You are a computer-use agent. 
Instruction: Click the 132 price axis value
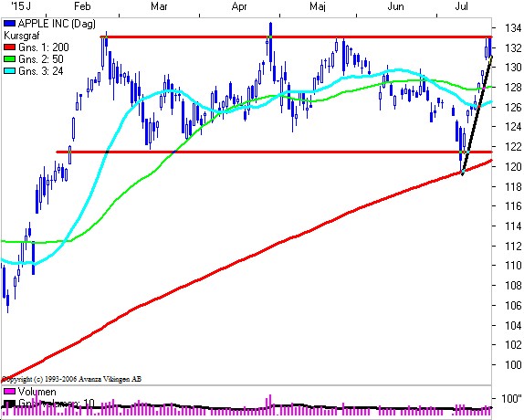click(513, 48)
